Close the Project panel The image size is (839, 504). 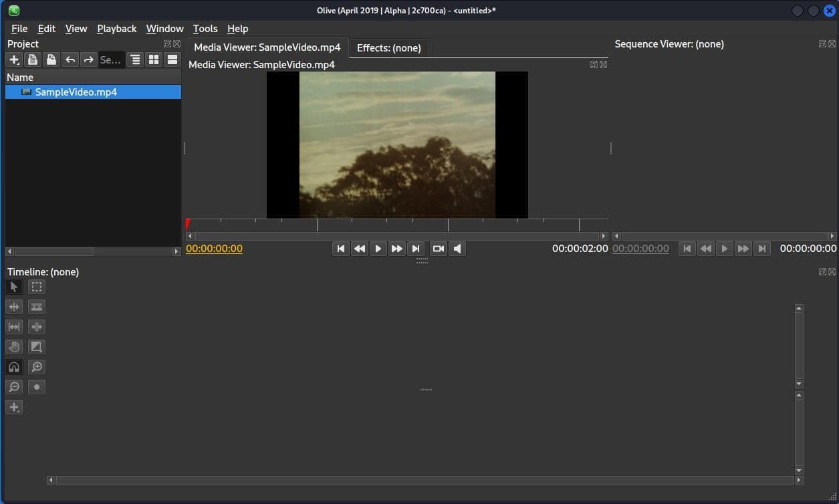[176, 43]
